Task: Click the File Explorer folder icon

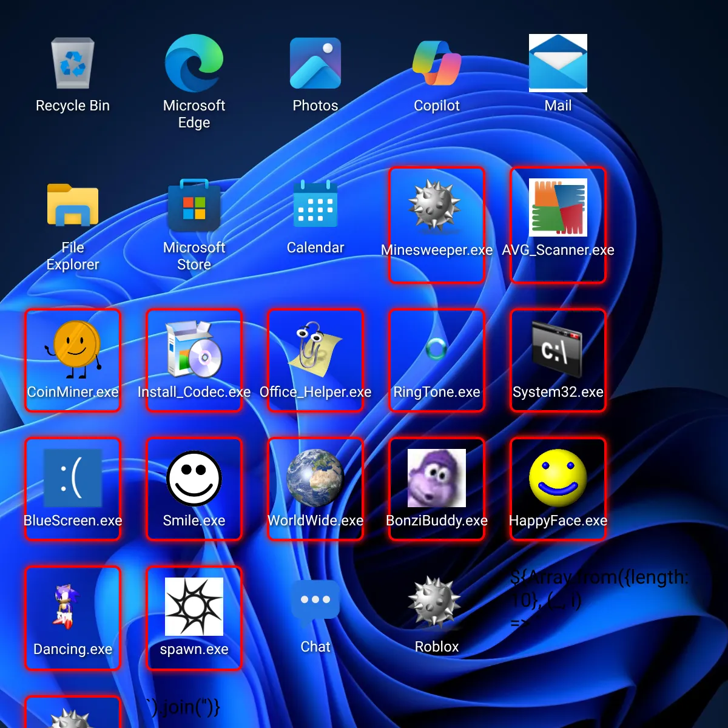Action: tap(73, 205)
